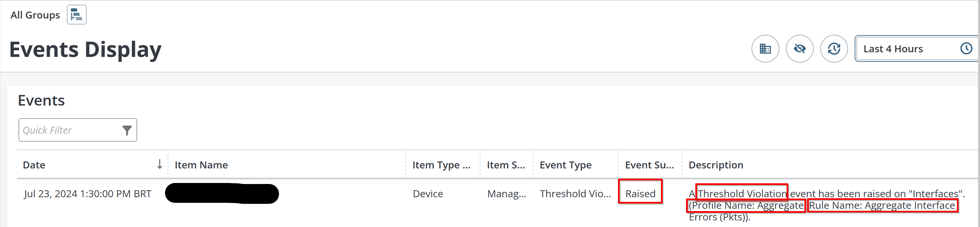Toggle the crossed-out eye visibility button
The height and width of the screenshot is (227, 980).
(x=799, y=49)
